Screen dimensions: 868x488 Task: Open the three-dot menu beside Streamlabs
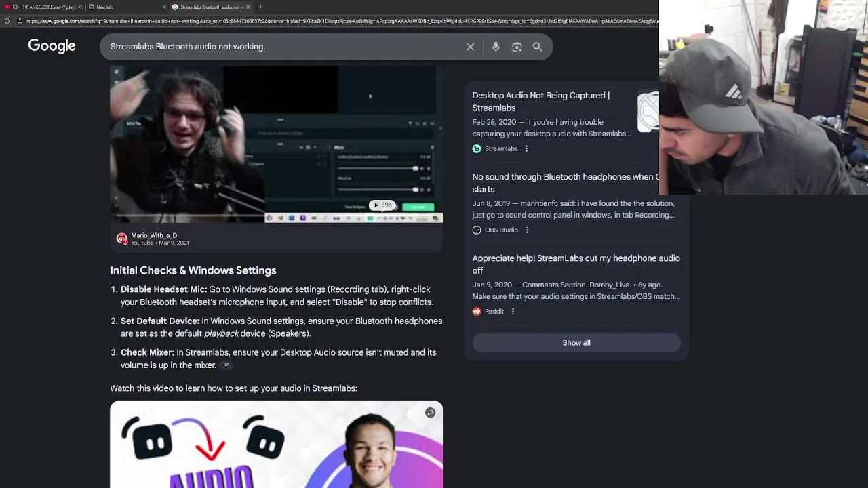[x=526, y=148]
